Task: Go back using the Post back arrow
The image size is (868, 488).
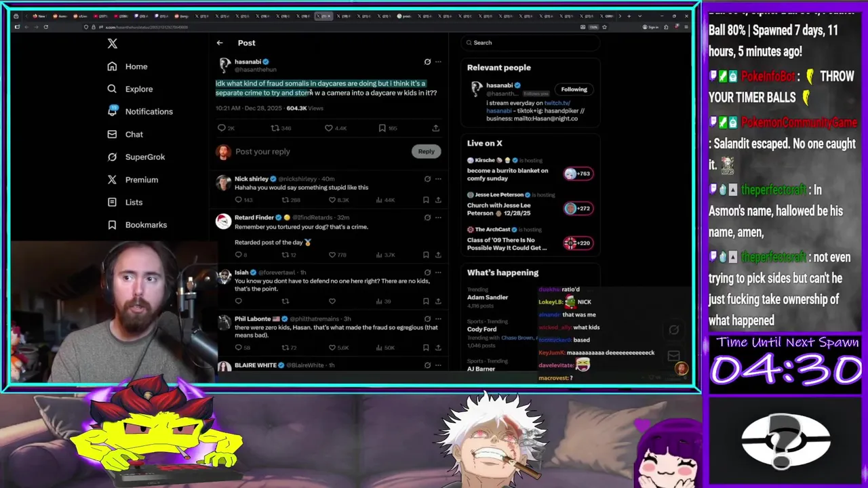Action: [220, 43]
